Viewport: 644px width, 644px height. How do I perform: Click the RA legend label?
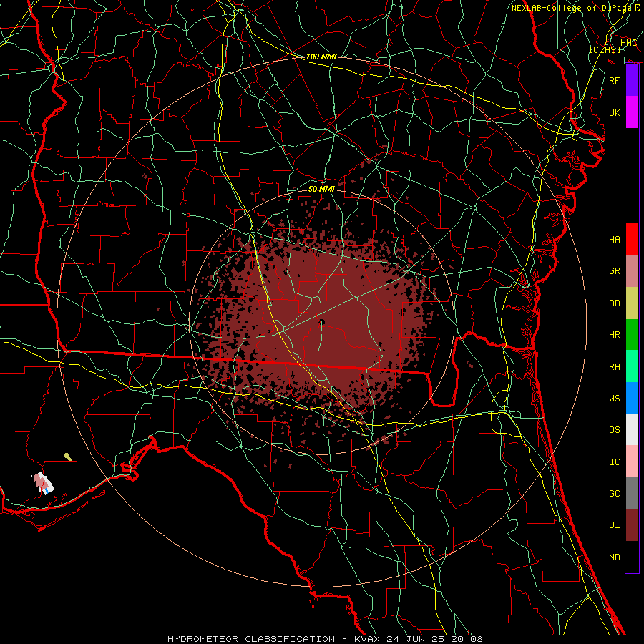point(615,367)
